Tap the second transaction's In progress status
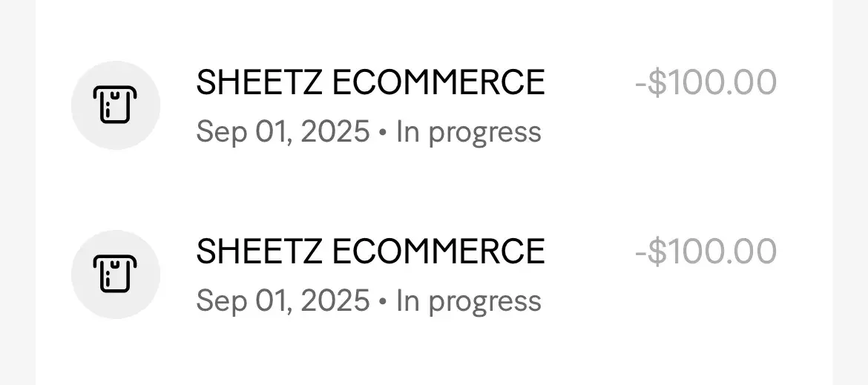The width and height of the screenshot is (868, 385). [468, 301]
